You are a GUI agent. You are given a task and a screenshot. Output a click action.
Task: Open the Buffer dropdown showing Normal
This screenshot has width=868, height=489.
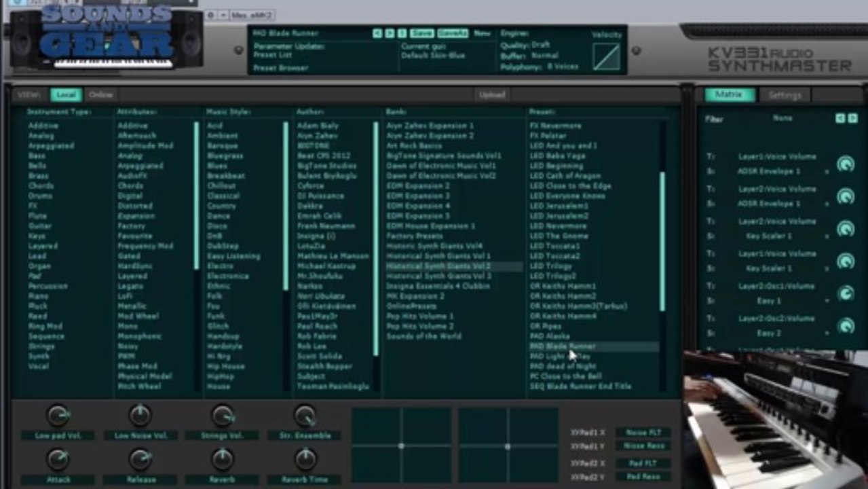coord(545,56)
